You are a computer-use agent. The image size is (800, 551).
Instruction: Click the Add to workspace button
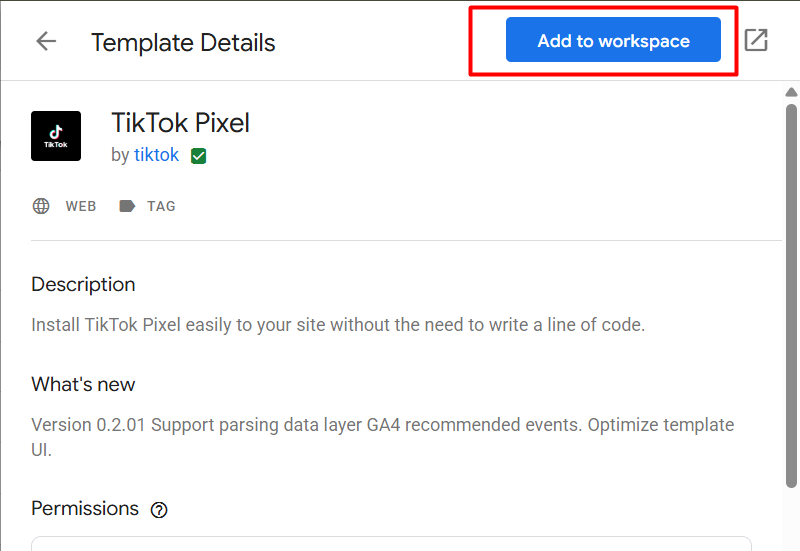(x=613, y=41)
